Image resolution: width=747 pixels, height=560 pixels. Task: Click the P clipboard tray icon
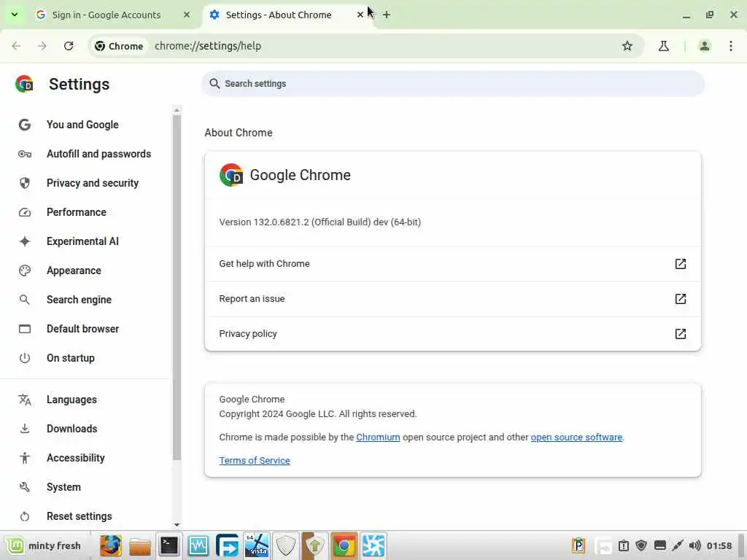click(578, 545)
